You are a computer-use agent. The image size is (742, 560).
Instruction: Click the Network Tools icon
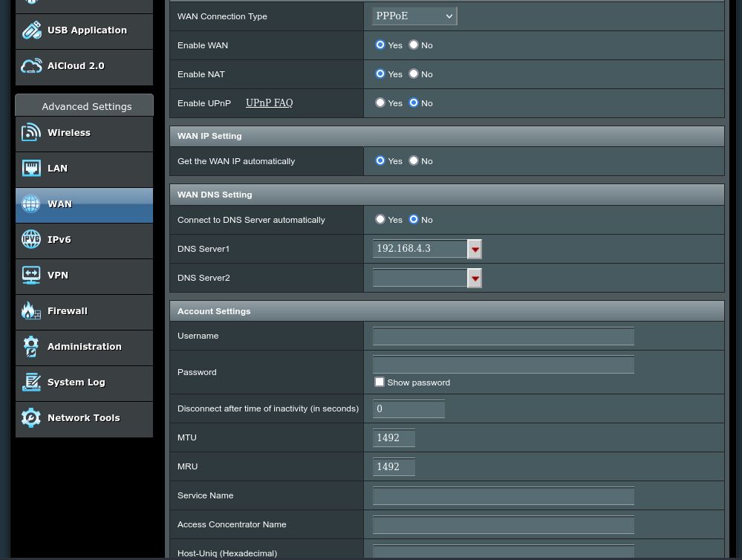pyautogui.click(x=31, y=418)
